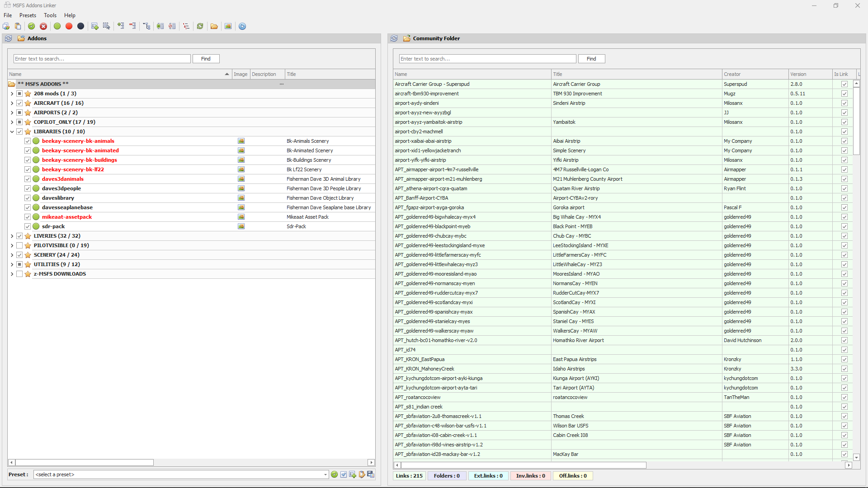Toggle Is Link checkbox for aircraft-tbm930-improvement
Viewport: 868px width, 488px height.
844,94
